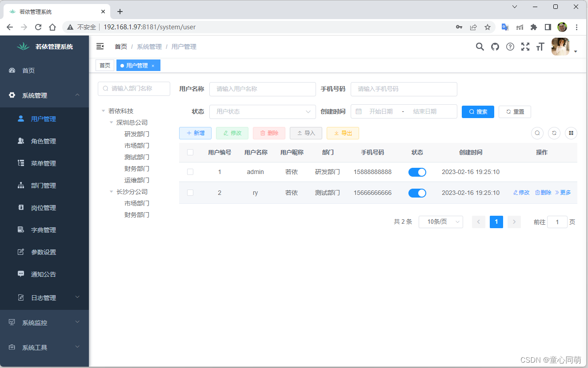Click the Chrome profile avatar
Viewport: 588px width, 368px height.
tap(562, 27)
